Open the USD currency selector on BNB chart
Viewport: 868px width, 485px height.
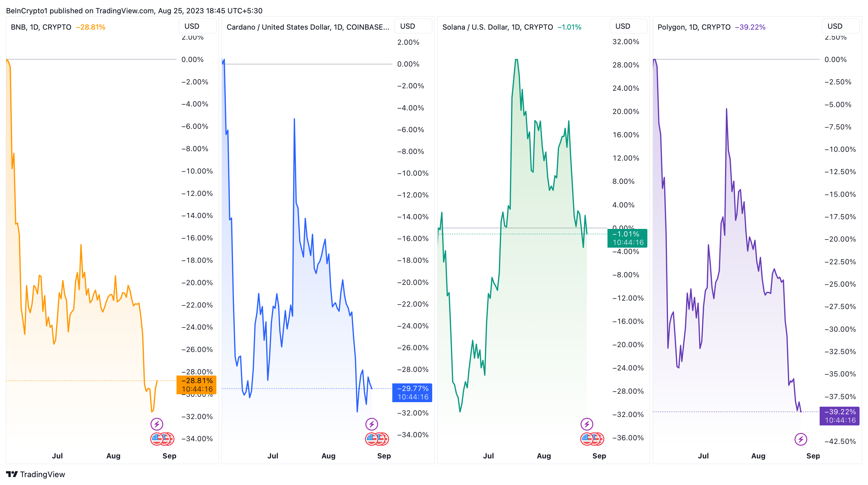click(x=197, y=26)
